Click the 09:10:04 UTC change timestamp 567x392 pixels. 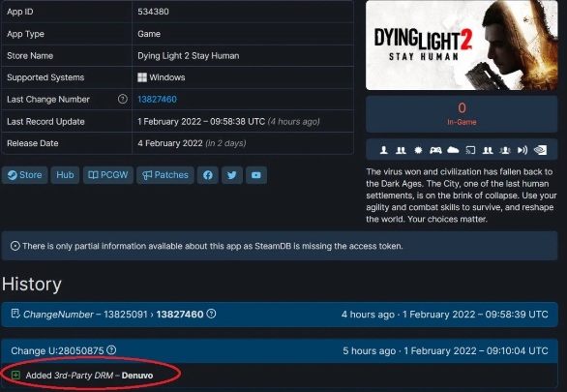(517, 350)
